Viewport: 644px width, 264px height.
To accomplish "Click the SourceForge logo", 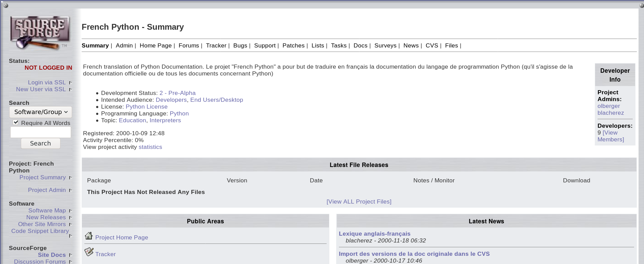I will pos(40,33).
